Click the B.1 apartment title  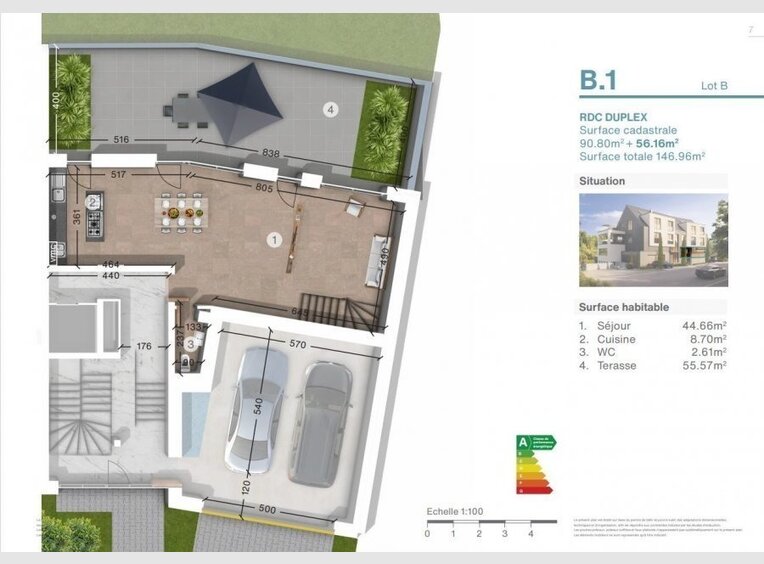tap(598, 80)
